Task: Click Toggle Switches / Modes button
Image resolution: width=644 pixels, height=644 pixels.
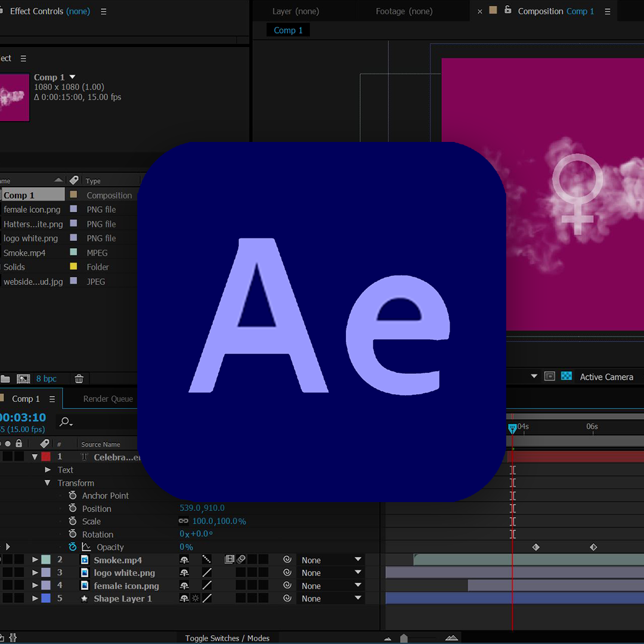Action: click(227, 638)
